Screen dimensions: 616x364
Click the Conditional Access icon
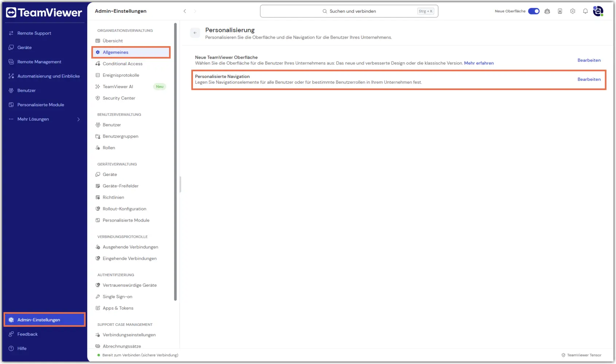98,64
